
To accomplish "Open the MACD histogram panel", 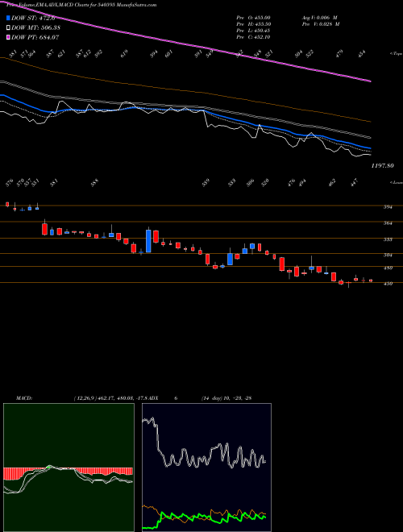I will (x=69, y=468).
